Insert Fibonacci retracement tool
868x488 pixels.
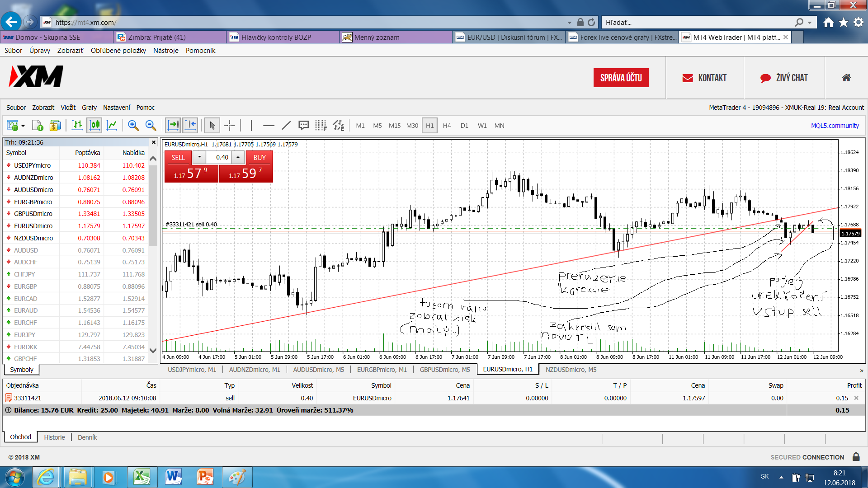321,126
